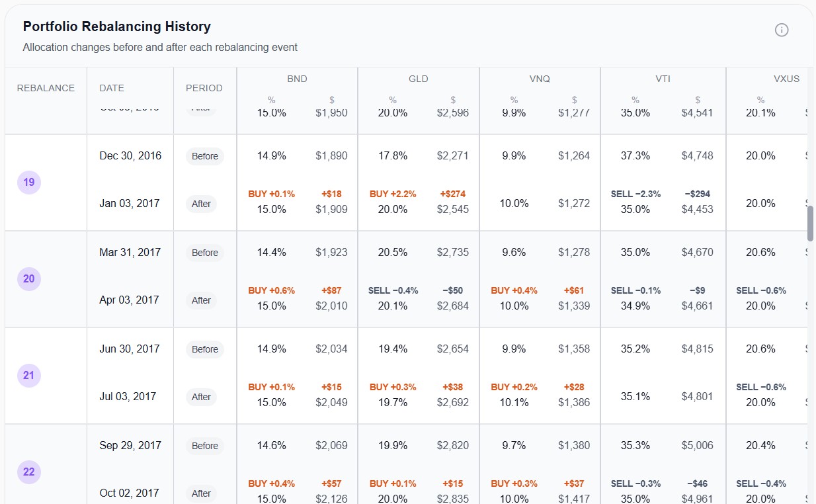The image size is (816, 504).
Task: Select the VNQ column header
Action: click(540, 78)
